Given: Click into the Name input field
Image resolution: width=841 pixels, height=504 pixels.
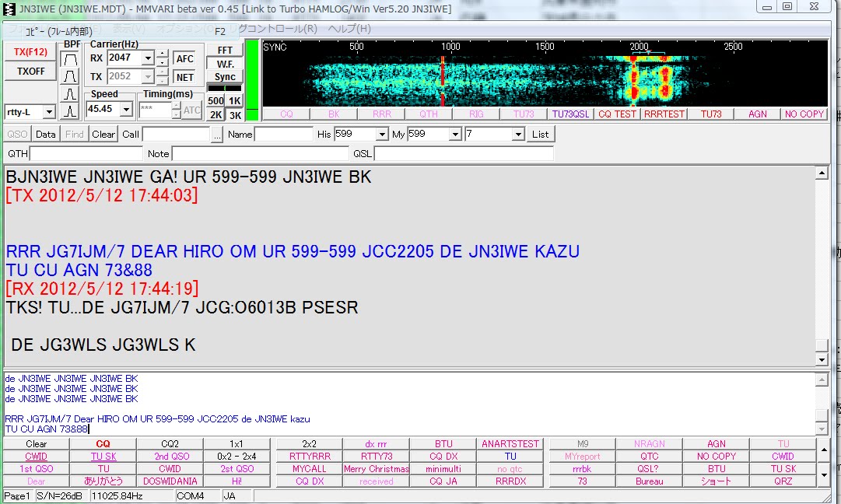Looking at the screenshot, I should coord(284,135).
